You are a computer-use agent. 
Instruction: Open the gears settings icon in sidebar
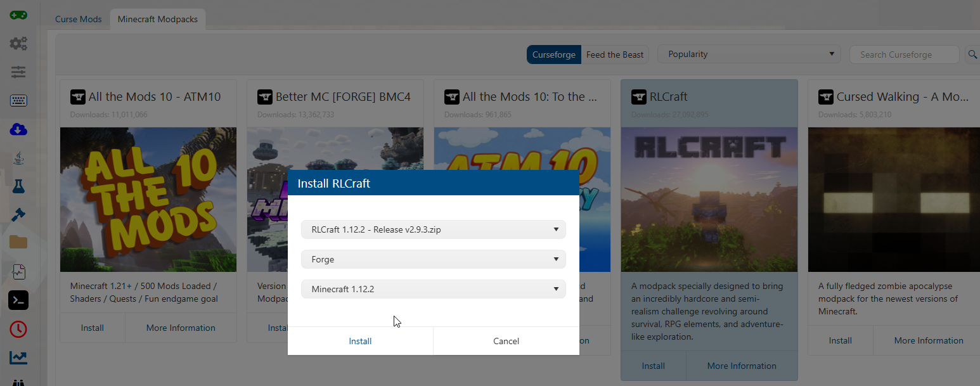coord(18,44)
